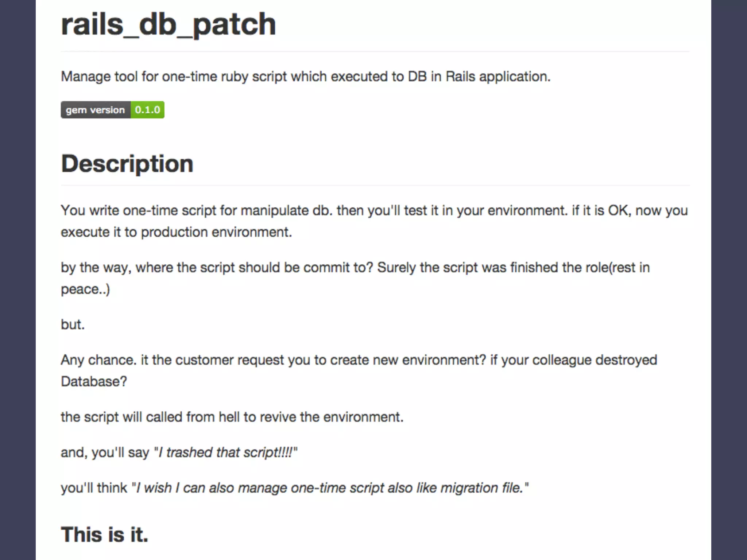This screenshot has width=747, height=560.
Task: Click the word 'Database?'
Action: 94,381
